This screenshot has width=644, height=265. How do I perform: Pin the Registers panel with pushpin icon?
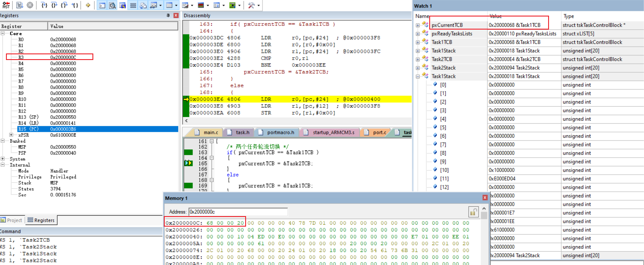click(168, 15)
